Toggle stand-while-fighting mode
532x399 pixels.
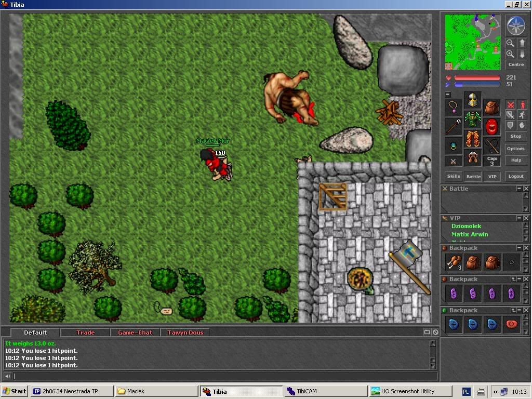522,104
